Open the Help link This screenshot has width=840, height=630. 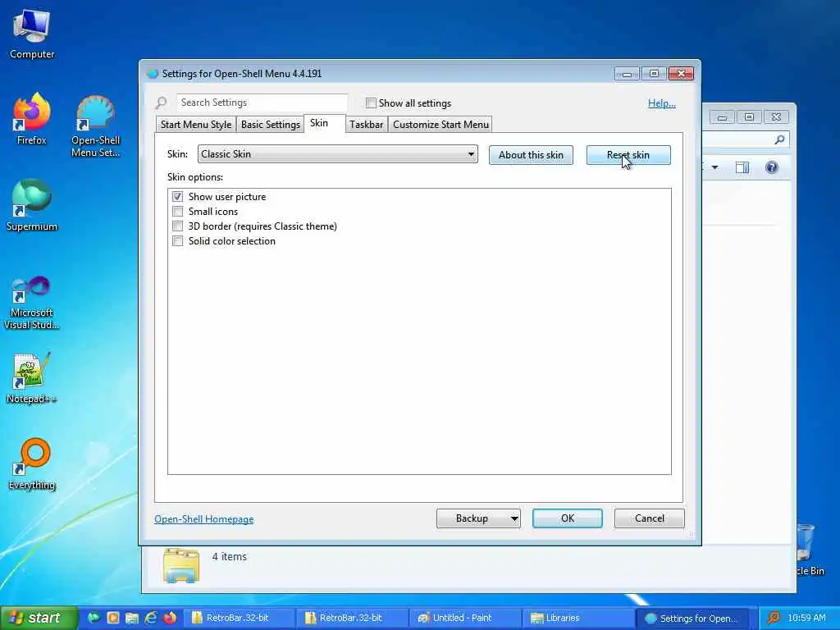tap(662, 103)
